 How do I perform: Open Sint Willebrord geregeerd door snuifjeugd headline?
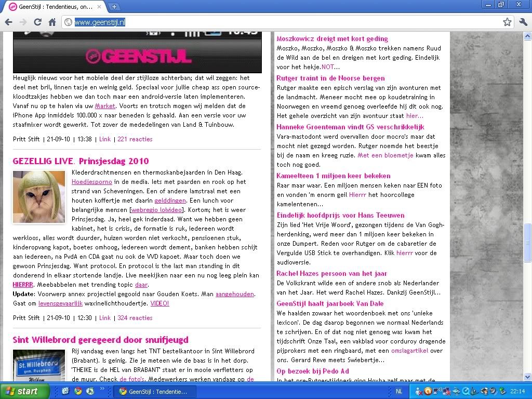(100, 340)
